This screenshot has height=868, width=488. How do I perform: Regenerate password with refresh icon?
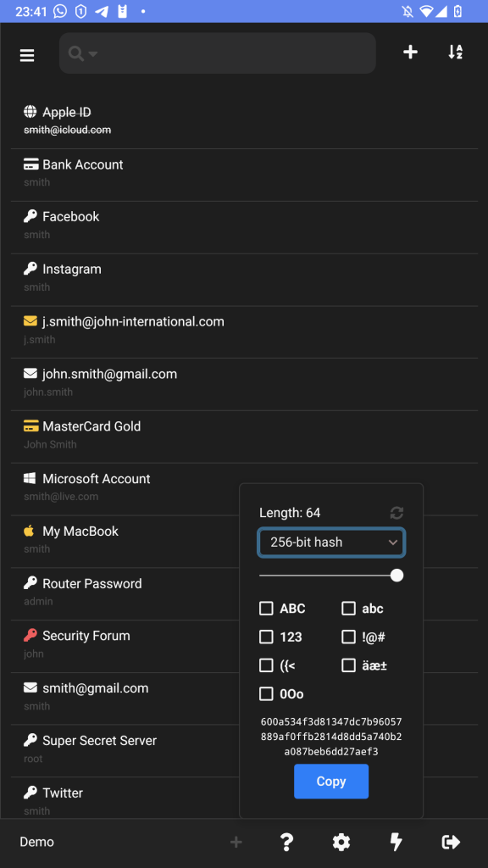coord(396,513)
